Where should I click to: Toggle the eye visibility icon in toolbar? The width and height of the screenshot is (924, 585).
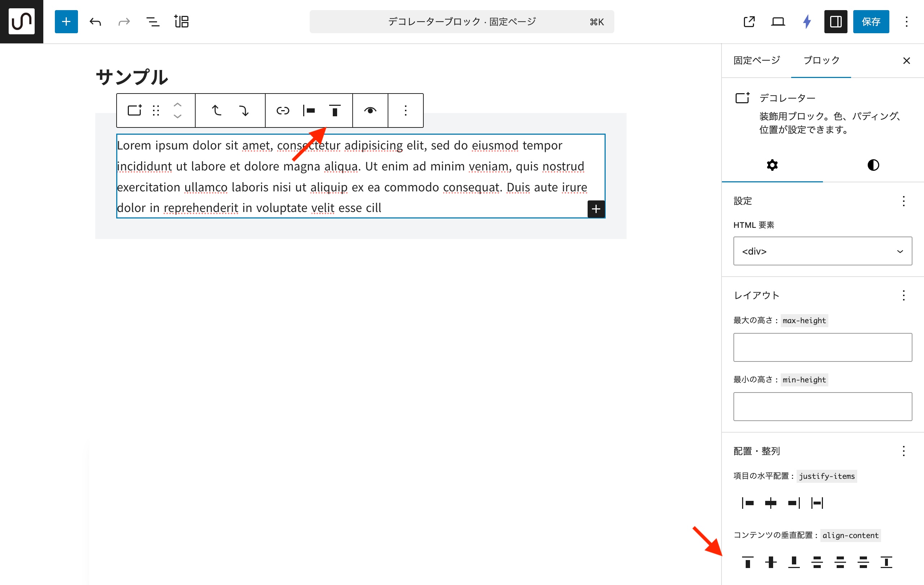(370, 111)
